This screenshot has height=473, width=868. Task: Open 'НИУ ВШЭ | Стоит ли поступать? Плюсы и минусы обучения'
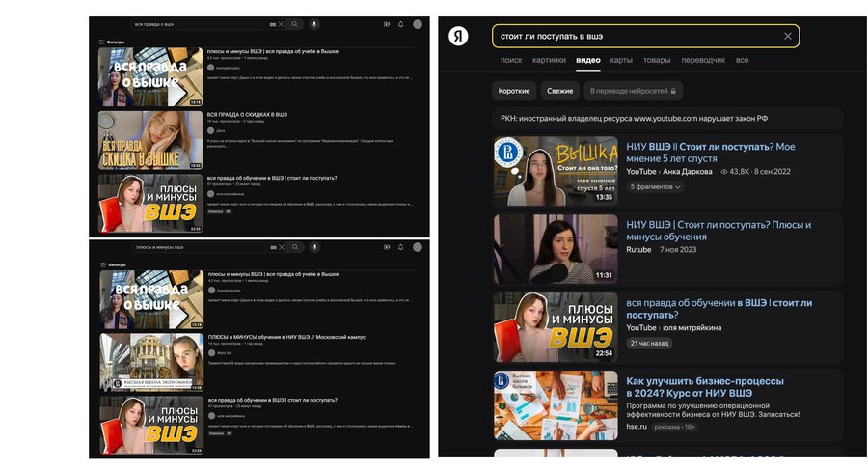(718, 231)
